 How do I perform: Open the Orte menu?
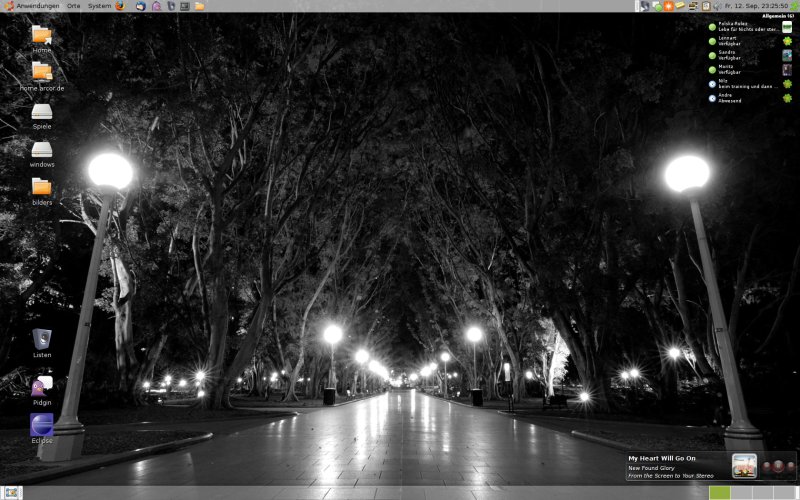[x=73, y=6]
